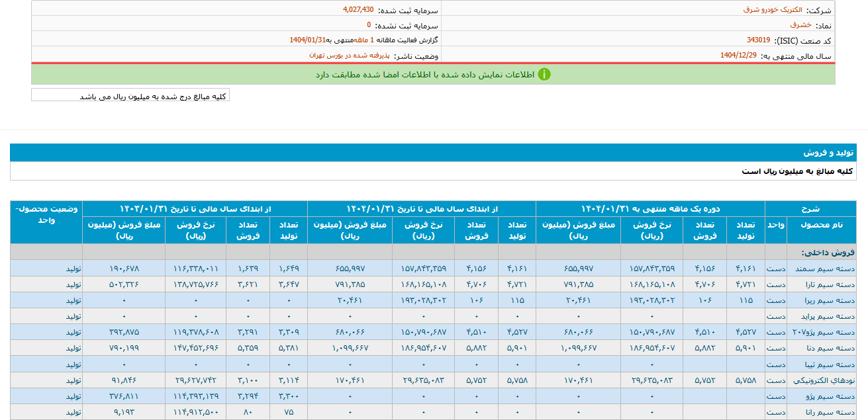Click the green information icon
Image resolution: width=868 pixels, height=420 pixels.
coord(544,74)
